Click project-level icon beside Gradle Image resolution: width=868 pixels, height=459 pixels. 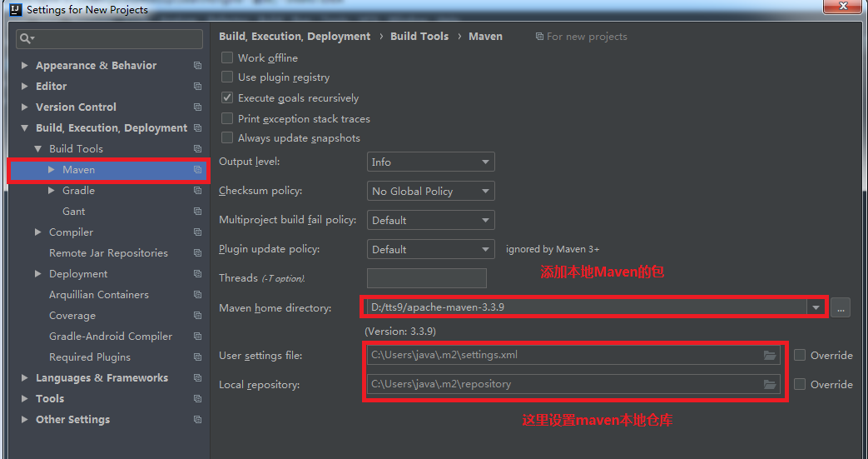[197, 191]
